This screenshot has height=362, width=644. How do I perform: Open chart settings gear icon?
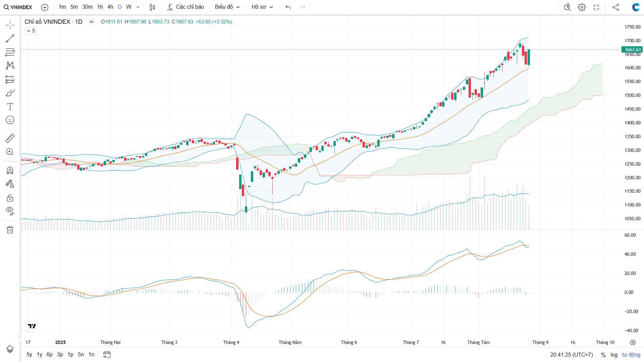(x=582, y=7)
